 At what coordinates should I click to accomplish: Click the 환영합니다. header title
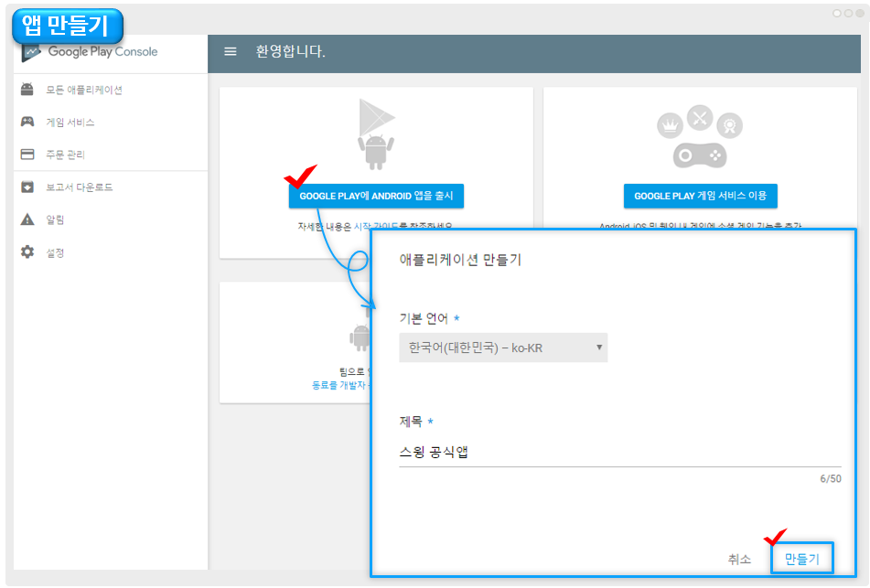pos(290,51)
